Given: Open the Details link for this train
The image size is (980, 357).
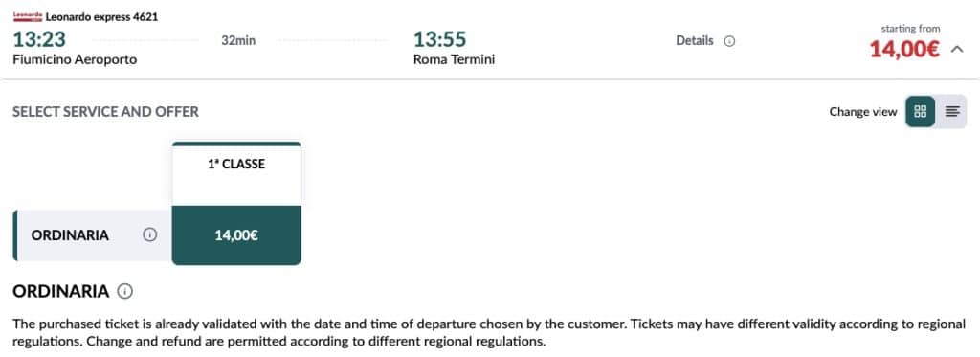Looking at the screenshot, I should [695, 41].
